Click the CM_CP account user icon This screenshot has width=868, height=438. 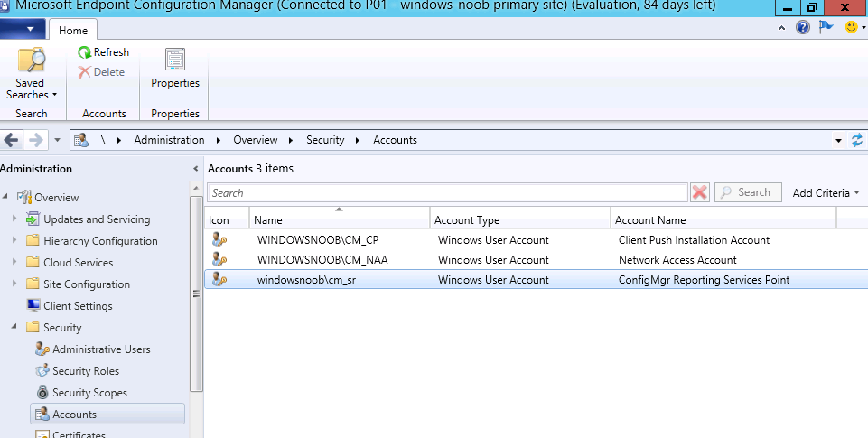click(x=219, y=239)
